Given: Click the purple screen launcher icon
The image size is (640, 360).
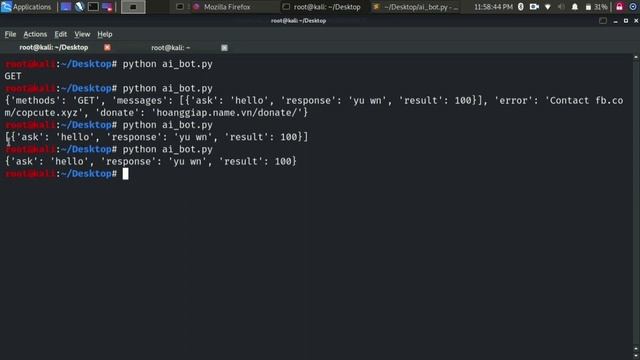Looking at the screenshot, I should 107,7.
